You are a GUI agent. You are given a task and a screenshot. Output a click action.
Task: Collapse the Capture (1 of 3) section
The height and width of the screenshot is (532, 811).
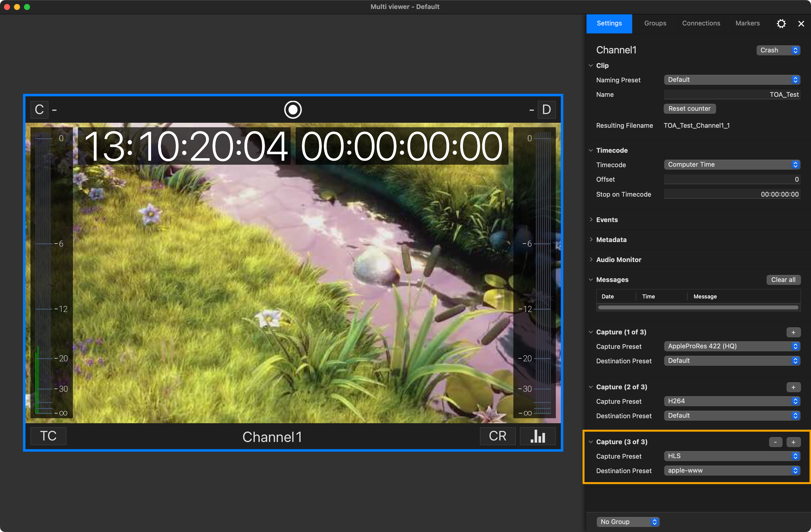pos(591,332)
